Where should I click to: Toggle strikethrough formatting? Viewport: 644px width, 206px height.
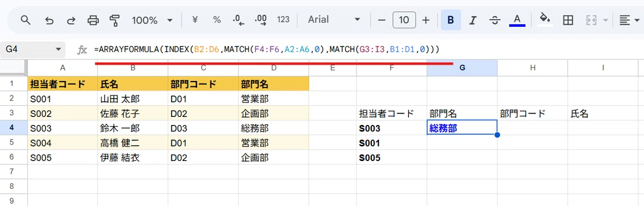(x=495, y=20)
